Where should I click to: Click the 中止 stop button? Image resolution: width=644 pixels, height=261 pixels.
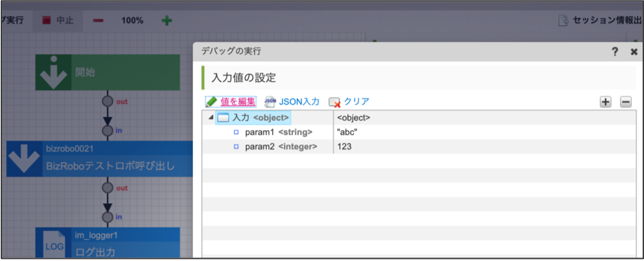pyautogui.click(x=59, y=20)
